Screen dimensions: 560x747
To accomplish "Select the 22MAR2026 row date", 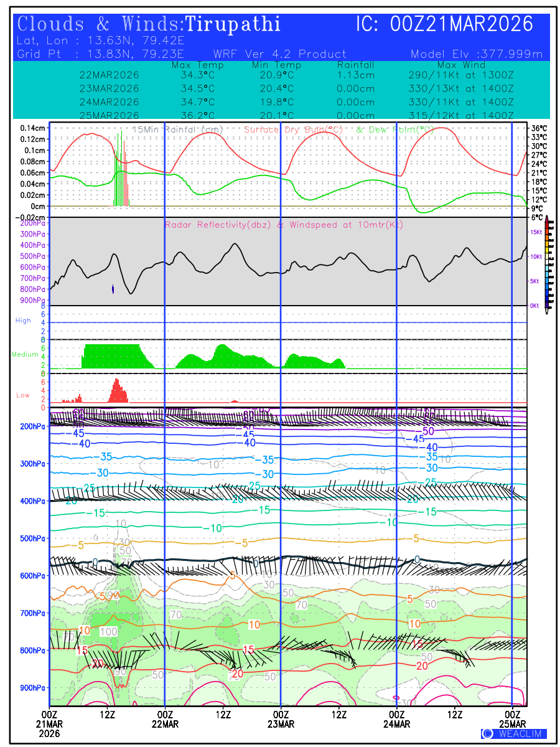I will coord(110,75).
